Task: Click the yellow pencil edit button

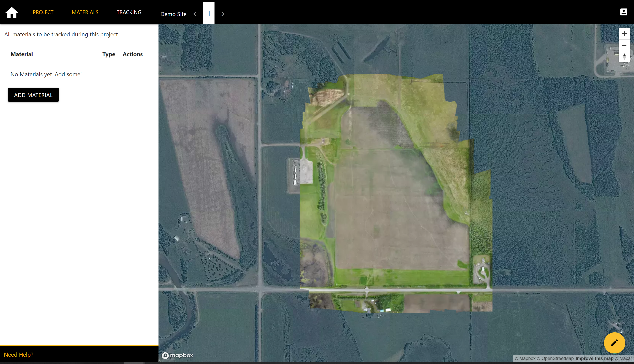Action: (614, 343)
